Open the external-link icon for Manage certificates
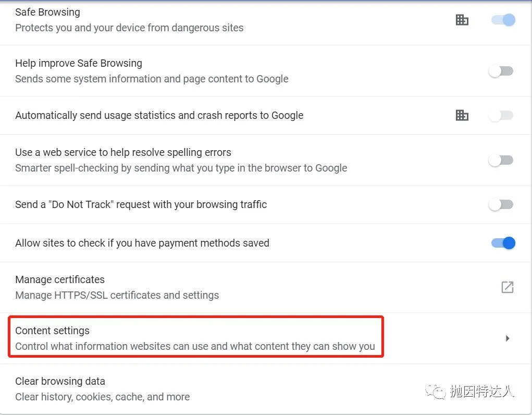The height and width of the screenshot is (415, 532). (507, 287)
